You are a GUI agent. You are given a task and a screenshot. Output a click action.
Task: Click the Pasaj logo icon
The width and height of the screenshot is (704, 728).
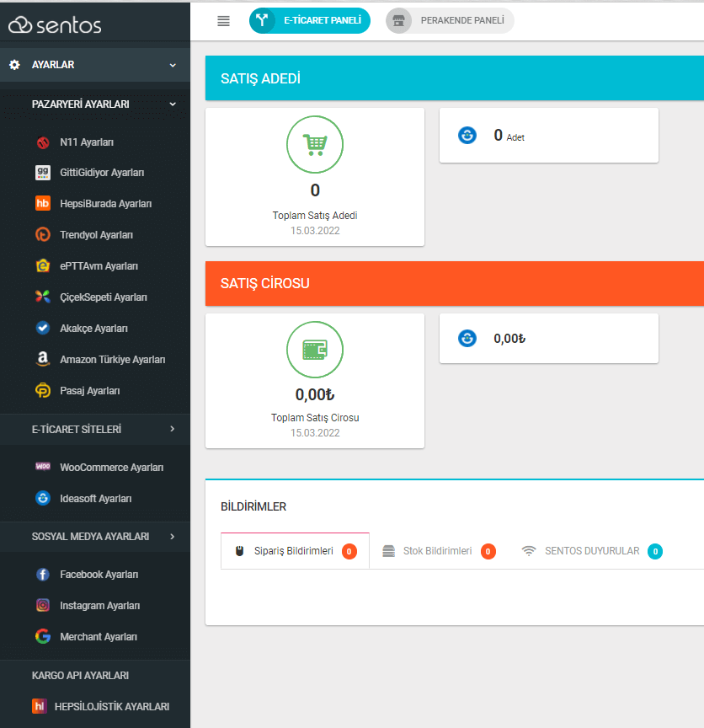pyautogui.click(x=43, y=390)
